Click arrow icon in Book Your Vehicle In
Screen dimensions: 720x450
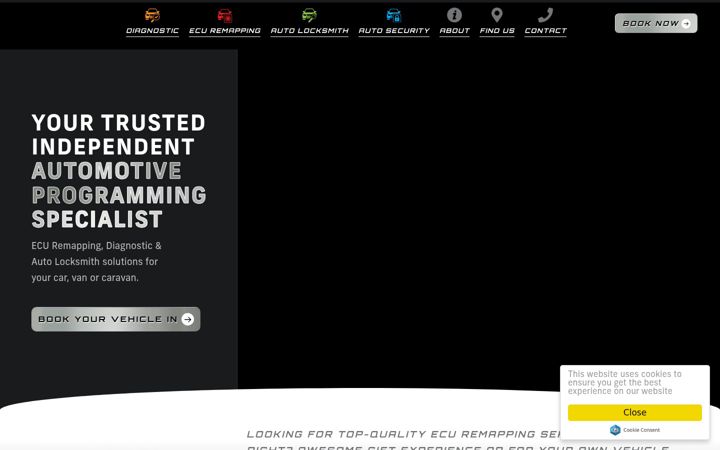point(188,319)
